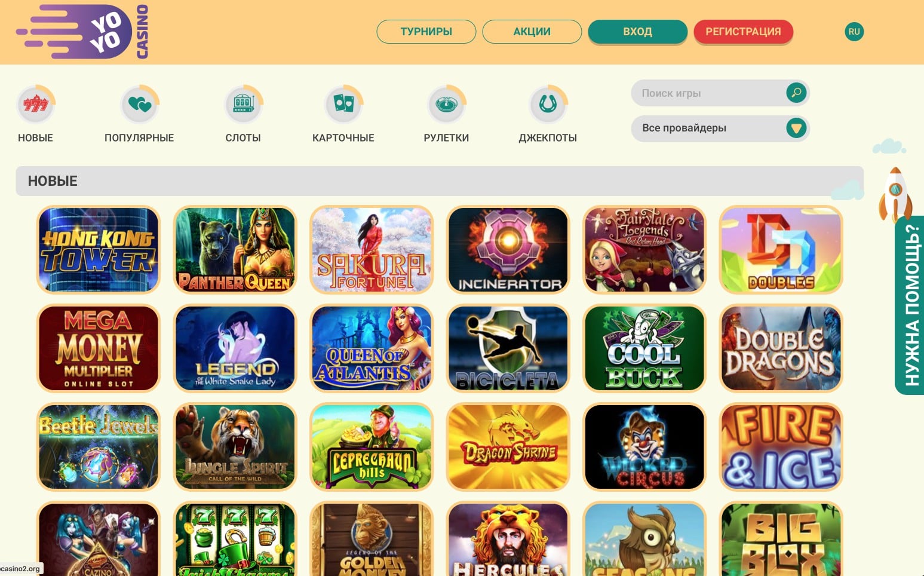Open the Турниры menu item
The width and height of the screenshot is (924, 576).
coord(426,32)
